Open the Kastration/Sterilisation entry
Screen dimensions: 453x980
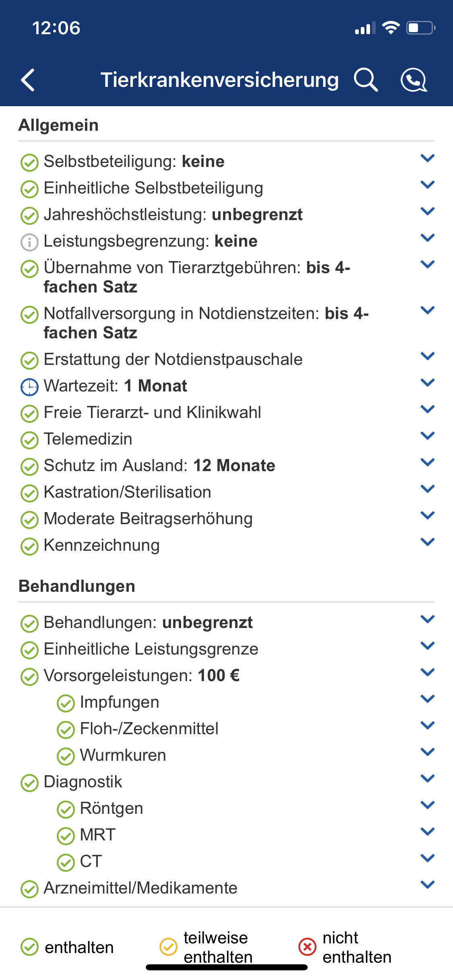tap(127, 492)
